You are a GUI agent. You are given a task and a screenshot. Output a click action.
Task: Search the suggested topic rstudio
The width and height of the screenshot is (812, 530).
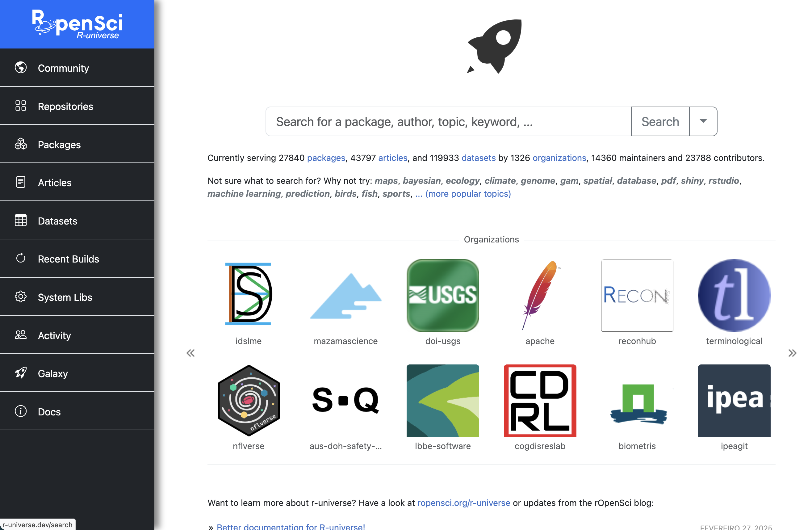(x=724, y=181)
